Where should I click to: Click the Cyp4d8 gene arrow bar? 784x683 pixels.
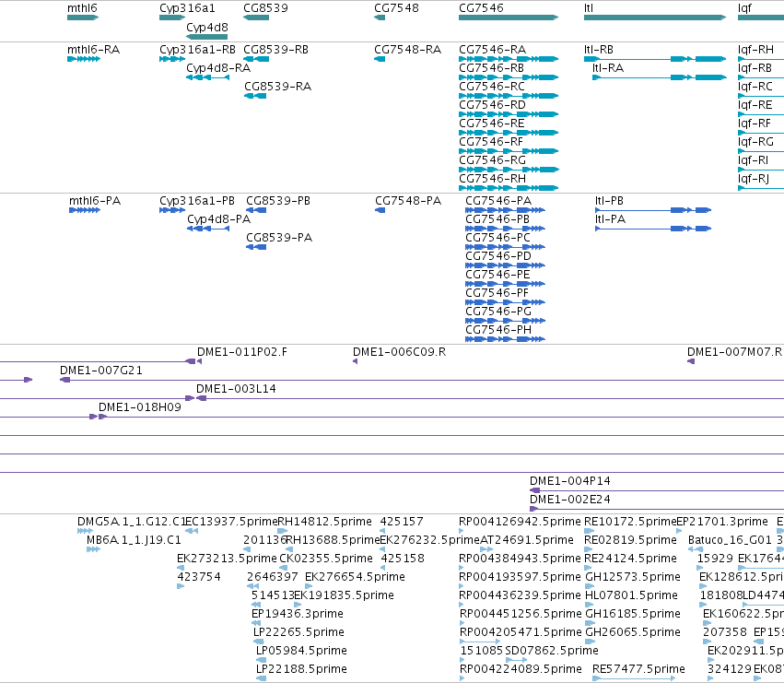206,37
